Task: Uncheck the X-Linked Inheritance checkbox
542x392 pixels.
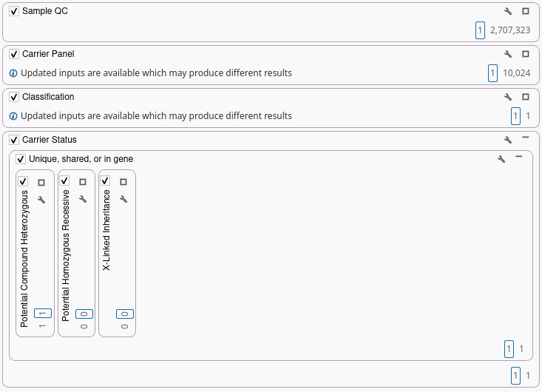Action: click(x=105, y=181)
